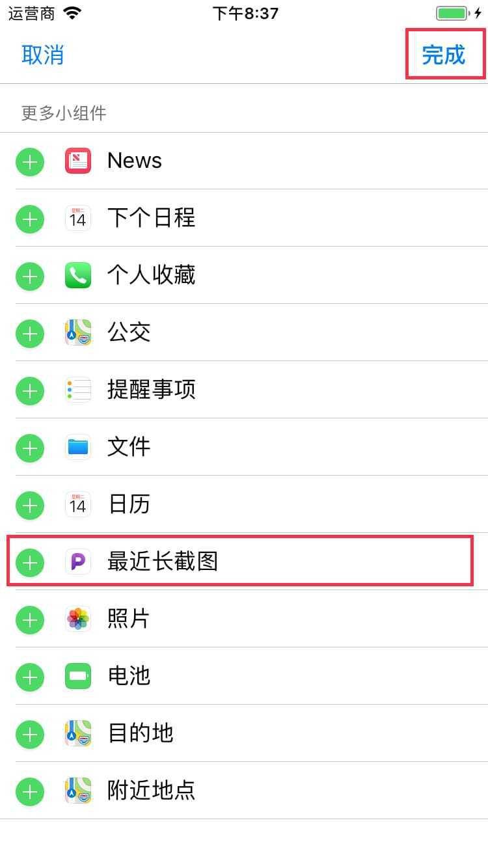Tap the News app icon
The image size is (488, 868).
[x=78, y=161]
